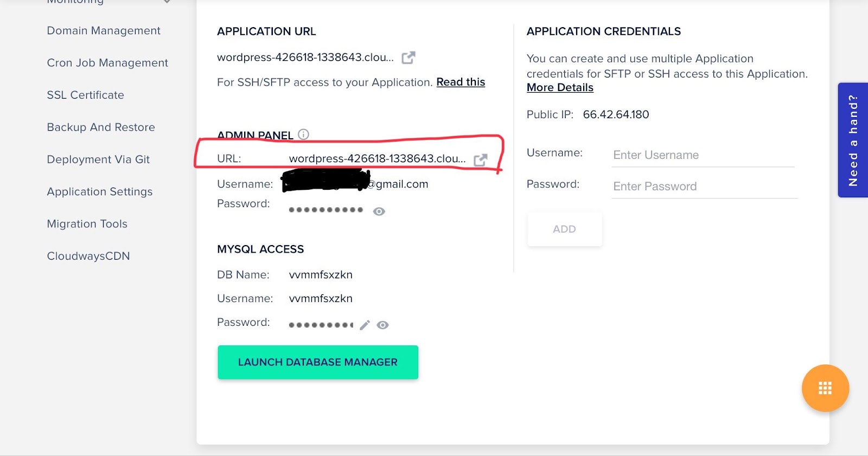Open the Admin Panel URL external link icon
868x456 pixels.
(481, 160)
